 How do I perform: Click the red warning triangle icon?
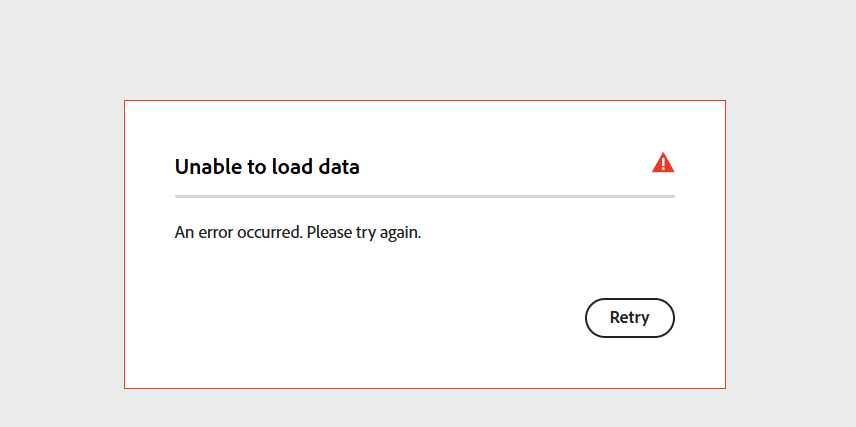(663, 163)
